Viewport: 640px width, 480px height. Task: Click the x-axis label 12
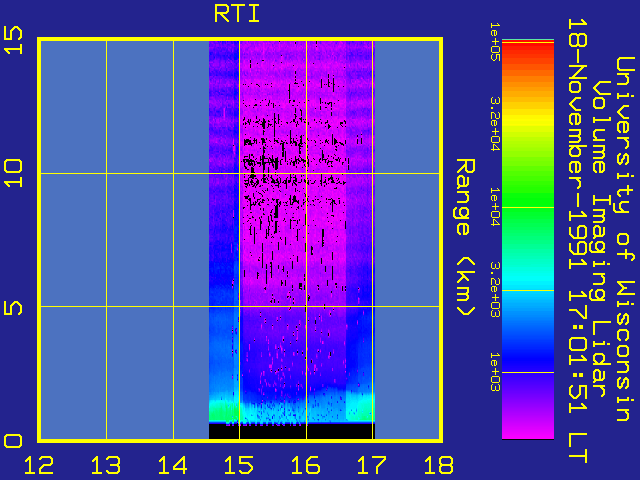click(39, 465)
